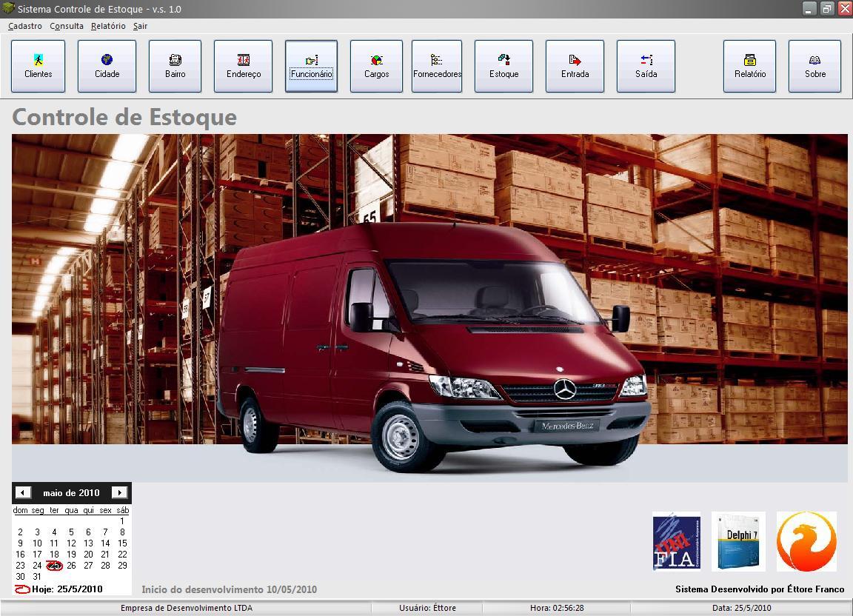This screenshot has height=616, width=853.
Task: Click the Firebird phoenix logo
Action: (806, 541)
